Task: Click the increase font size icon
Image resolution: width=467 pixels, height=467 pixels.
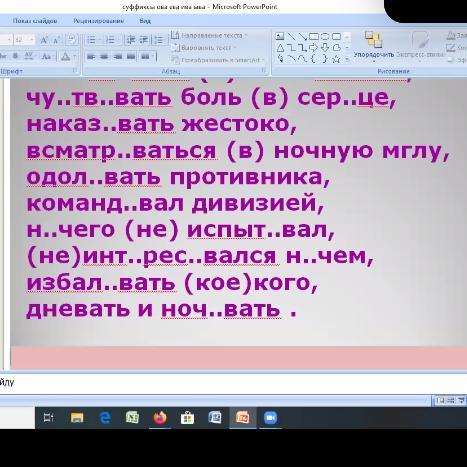Action: (x=43, y=40)
